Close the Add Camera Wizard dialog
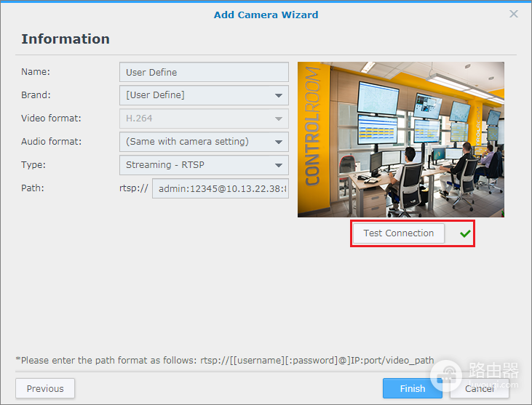This screenshot has width=532, height=405. (514, 14)
